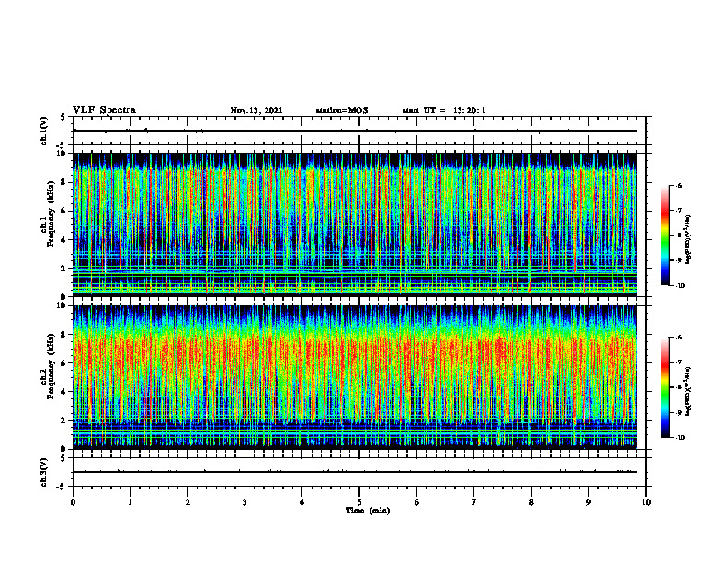Click the time axis tick label "8"
The width and height of the screenshot is (728, 563).
coord(531,502)
